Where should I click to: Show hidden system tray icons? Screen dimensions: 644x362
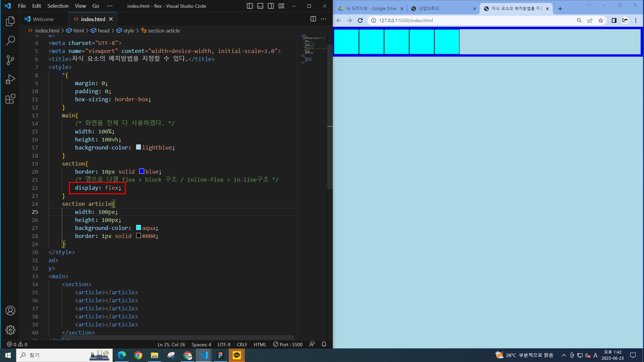[563, 355]
